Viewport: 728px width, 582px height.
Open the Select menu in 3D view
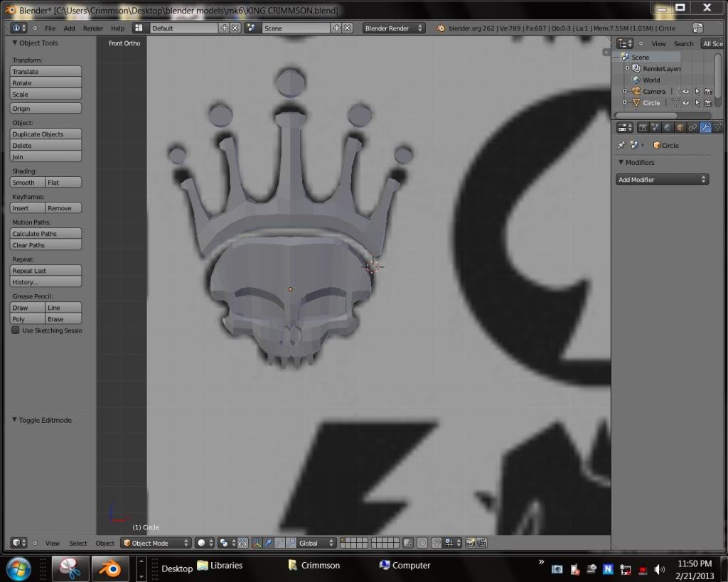tap(78, 543)
